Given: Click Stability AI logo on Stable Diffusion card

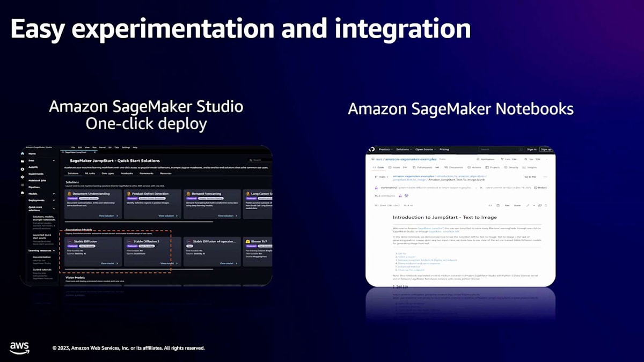Looking at the screenshot, I should point(70,241).
